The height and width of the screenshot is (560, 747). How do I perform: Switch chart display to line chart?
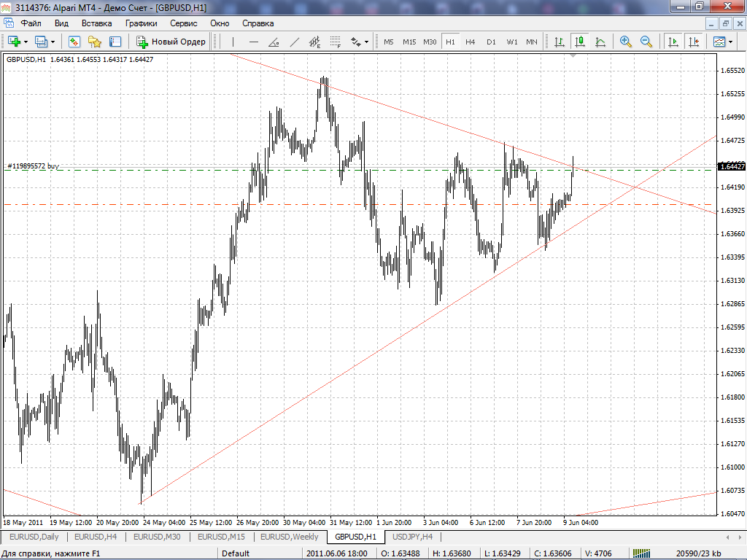[x=600, y=42]
